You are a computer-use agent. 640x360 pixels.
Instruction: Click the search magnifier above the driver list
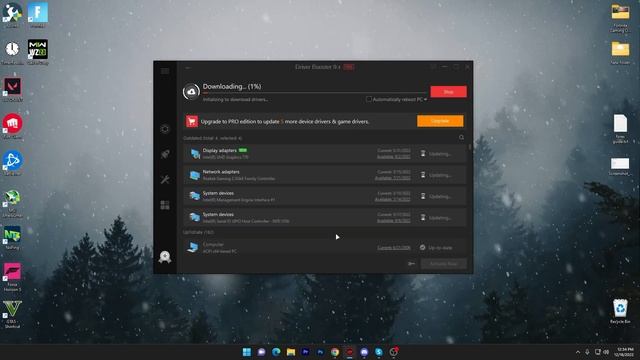coord(461,138)
